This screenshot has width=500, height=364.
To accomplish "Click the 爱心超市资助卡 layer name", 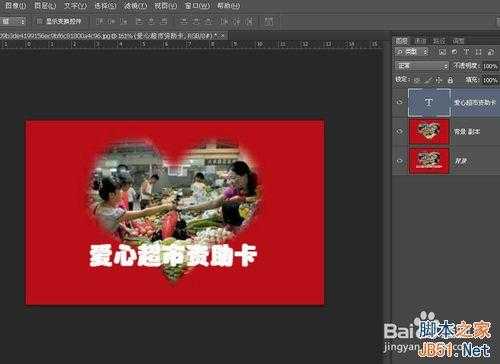I will [475, 103].
